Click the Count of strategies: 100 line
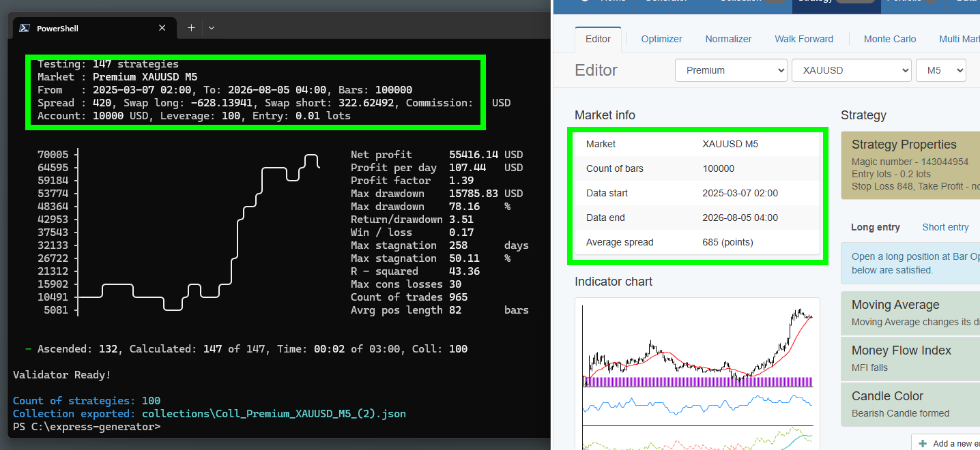 click(x=87, y=401)
